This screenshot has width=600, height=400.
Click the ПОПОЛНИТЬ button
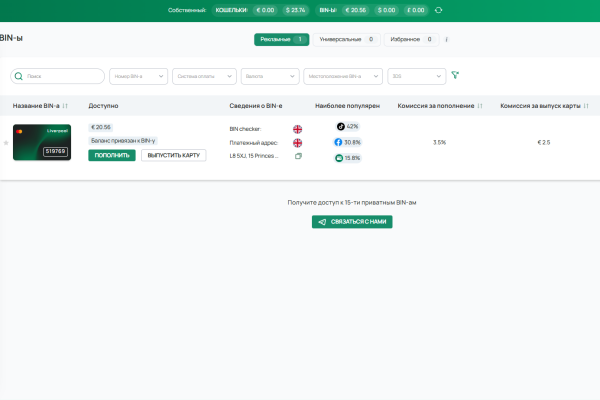[x=112, y=155]
